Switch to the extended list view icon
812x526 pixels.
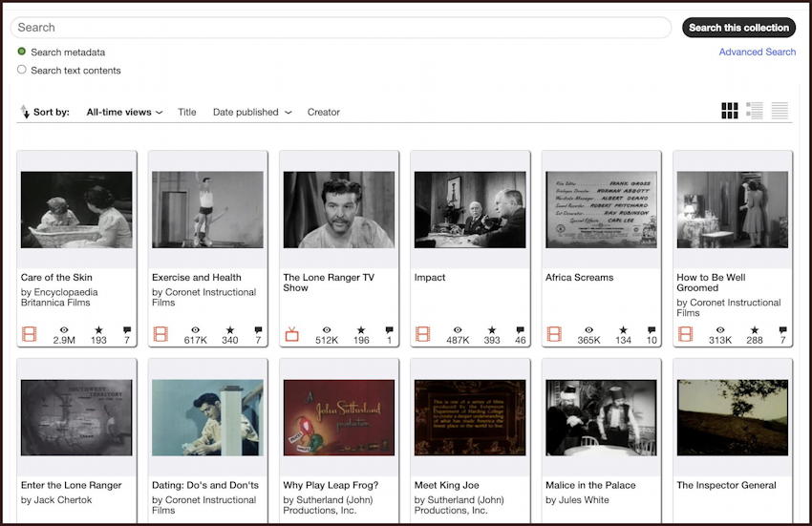[x=755, y=111]
